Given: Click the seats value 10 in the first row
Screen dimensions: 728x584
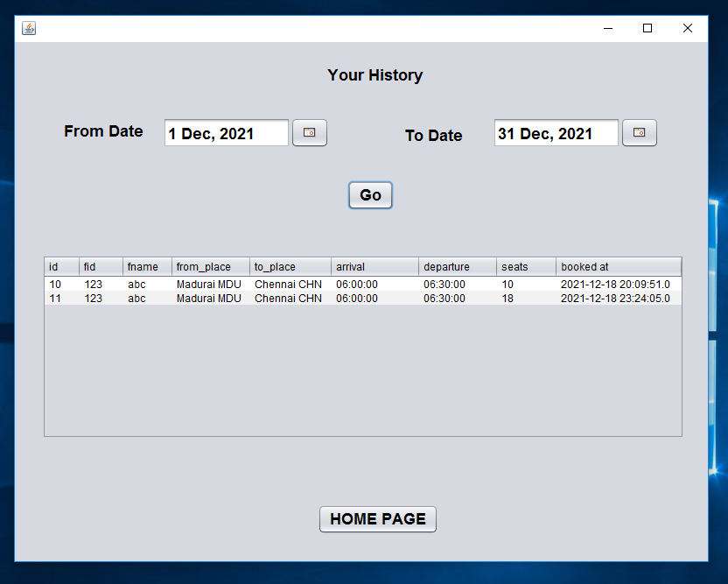Looking at the screenshot, I should tap(507, 285).
